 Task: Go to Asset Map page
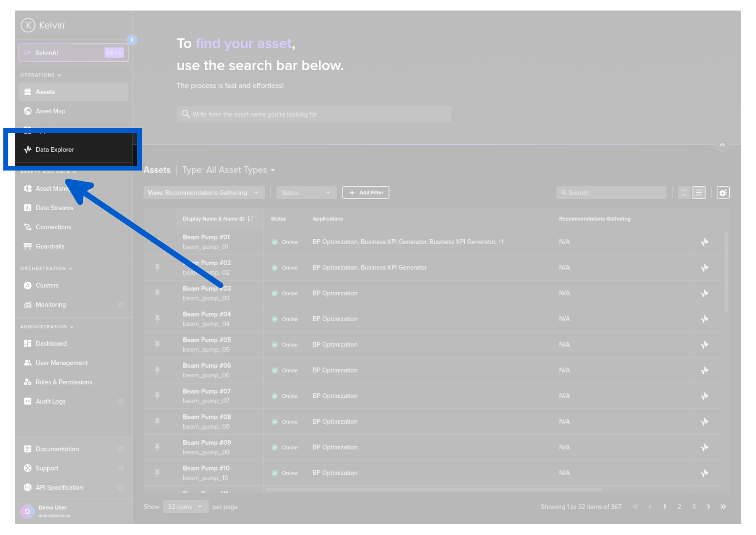point(51,111)
